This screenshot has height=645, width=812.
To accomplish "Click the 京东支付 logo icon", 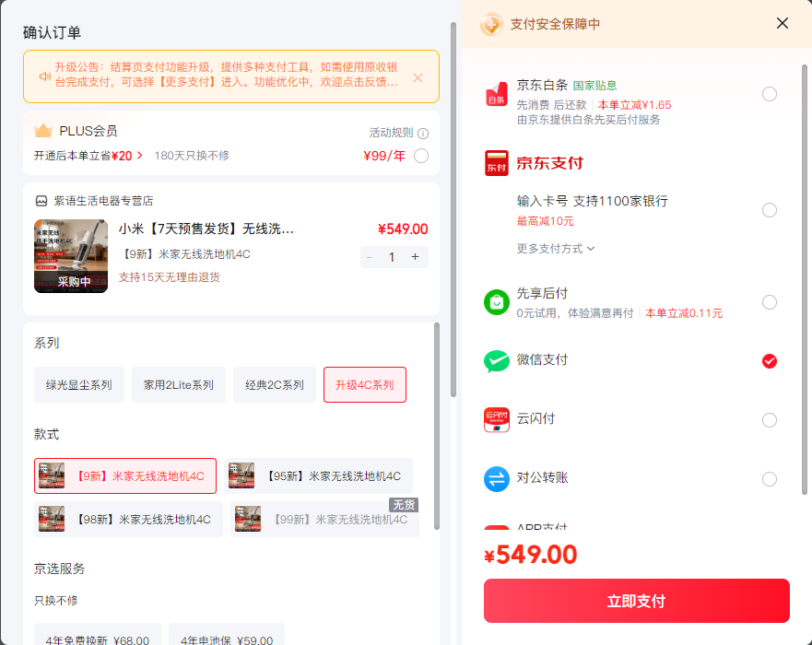I will point(496,163).
